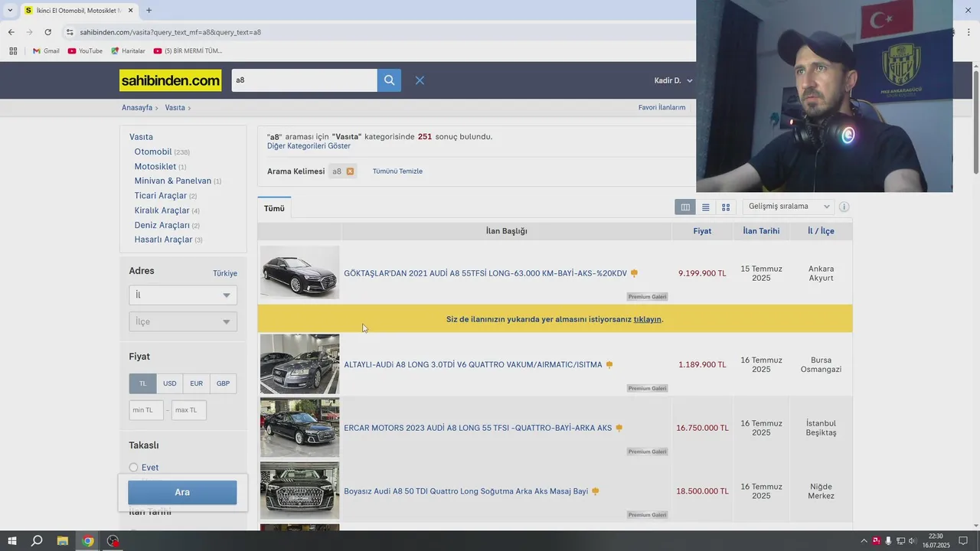Sort by İl / İlçe column header

[822, 231]
